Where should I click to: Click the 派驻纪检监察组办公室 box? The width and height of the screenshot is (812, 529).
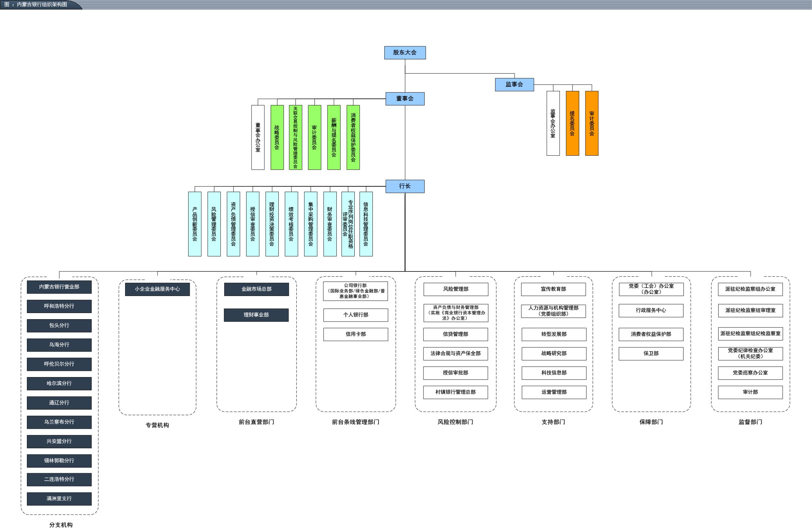[751, 289]
